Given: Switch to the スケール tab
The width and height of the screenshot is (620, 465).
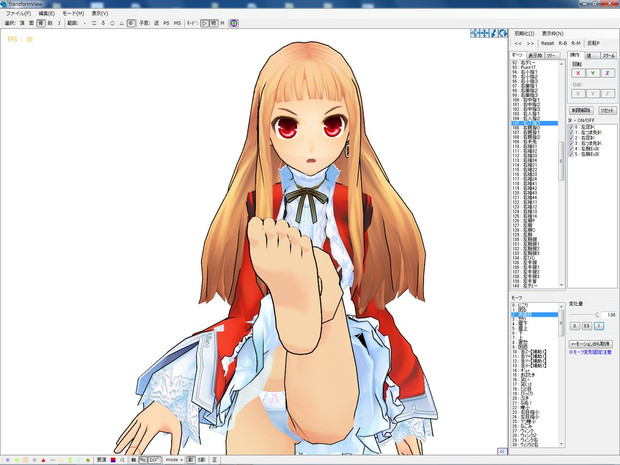Looking at the screenshot, I should [608, 56].
